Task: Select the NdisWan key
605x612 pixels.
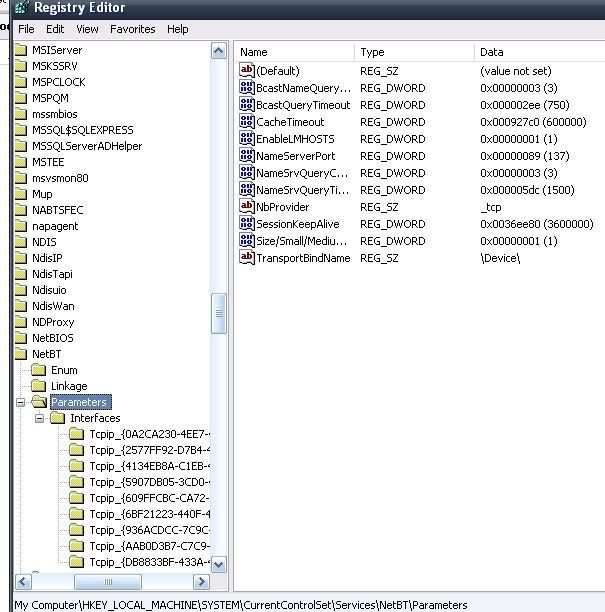Action: click(x=53, y=306)
